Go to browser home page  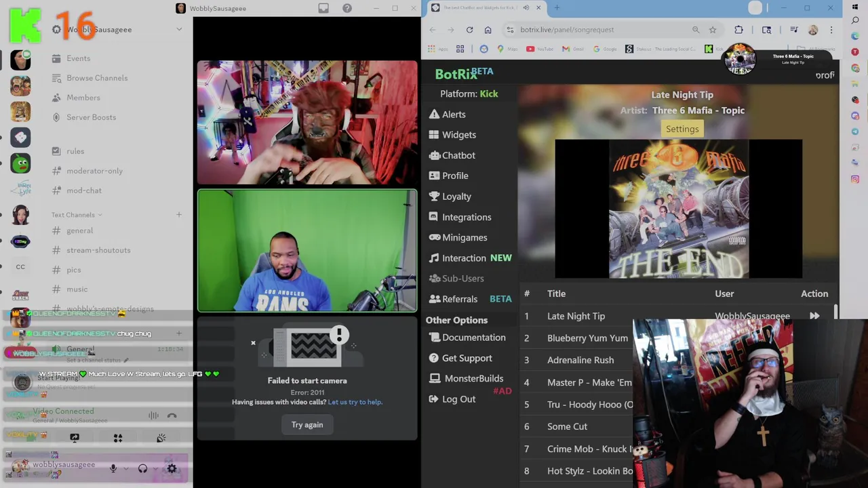(x=488, y=30)
